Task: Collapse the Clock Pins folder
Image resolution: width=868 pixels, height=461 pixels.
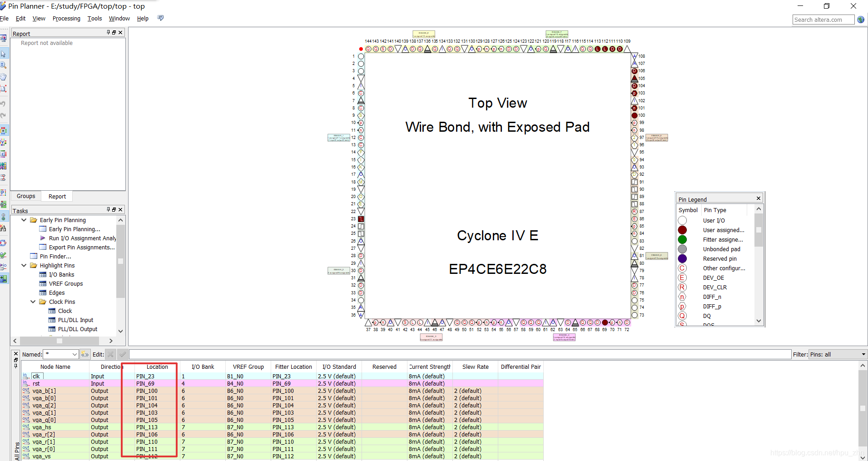Action: [33, 302]
